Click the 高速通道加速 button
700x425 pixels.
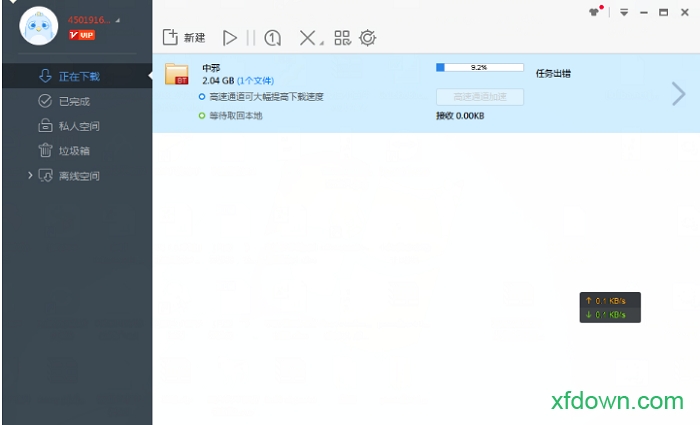pos(480,97)
